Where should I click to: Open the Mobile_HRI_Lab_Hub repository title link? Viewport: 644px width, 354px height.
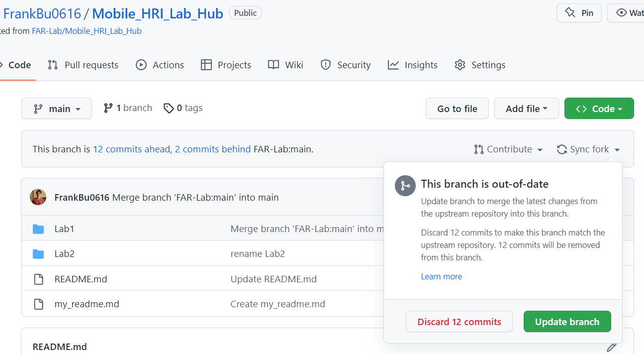tap(158, 14)
